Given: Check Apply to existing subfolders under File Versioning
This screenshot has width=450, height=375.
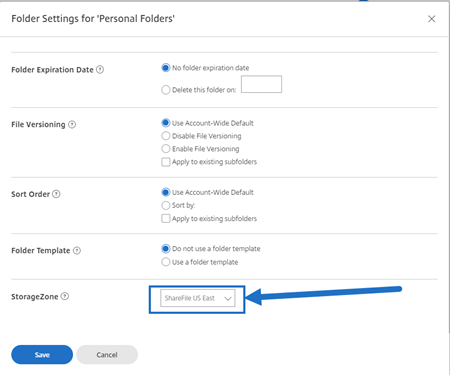Looking at the screenshot, I should 166,162.
